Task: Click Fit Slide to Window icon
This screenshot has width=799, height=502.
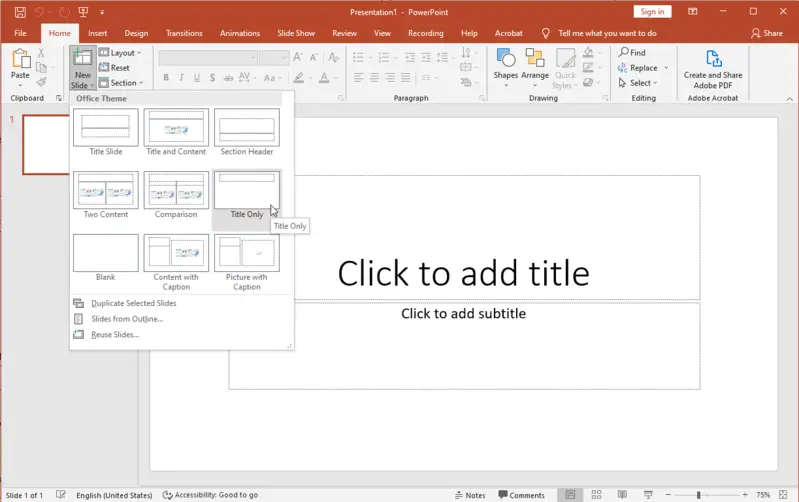Action: [783, 494]
